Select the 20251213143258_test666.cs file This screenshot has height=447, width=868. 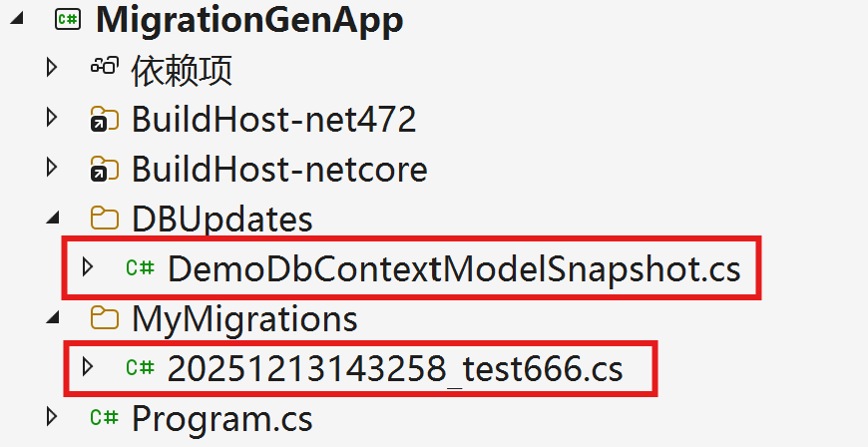pos(395,369)
